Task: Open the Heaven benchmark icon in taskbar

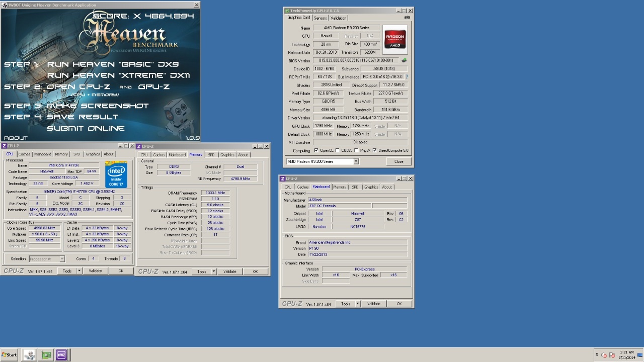Action: [x=29, y=355]
